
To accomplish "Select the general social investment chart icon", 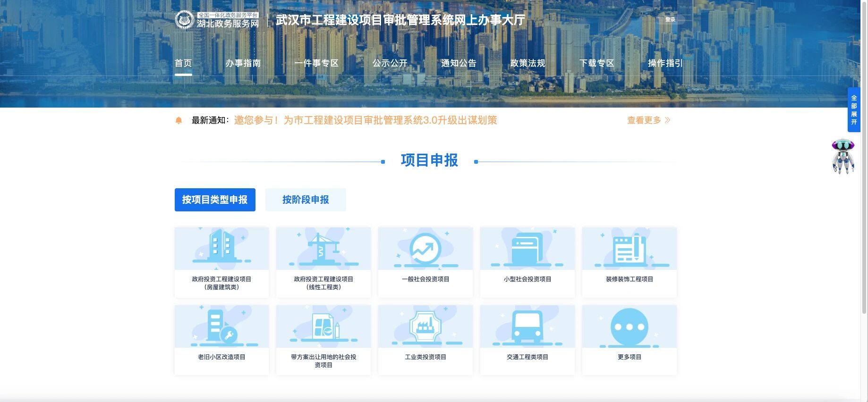I will pyautogui.click(x=425, y=249).
